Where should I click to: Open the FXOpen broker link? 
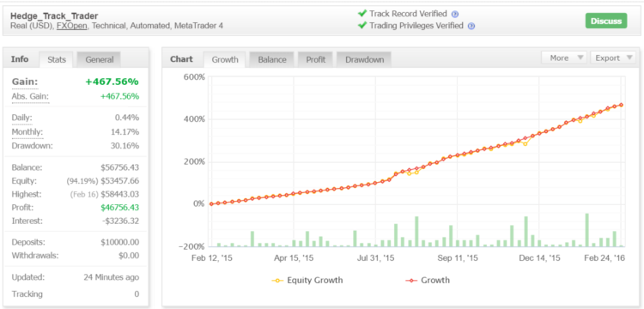point(72,26)
